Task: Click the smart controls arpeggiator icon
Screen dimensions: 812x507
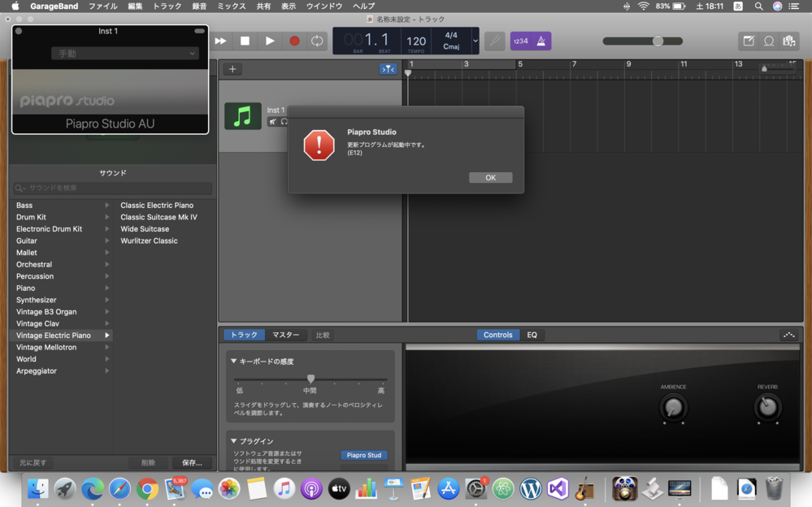Action: pyautogui.click(x=788, y=335)
